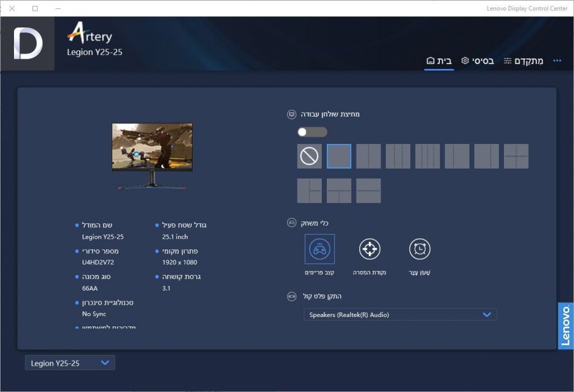Toggle the desktop partition (מחיצת שולחן עבודה) switch
574x392 pixels.
click(x=312, y=132)
